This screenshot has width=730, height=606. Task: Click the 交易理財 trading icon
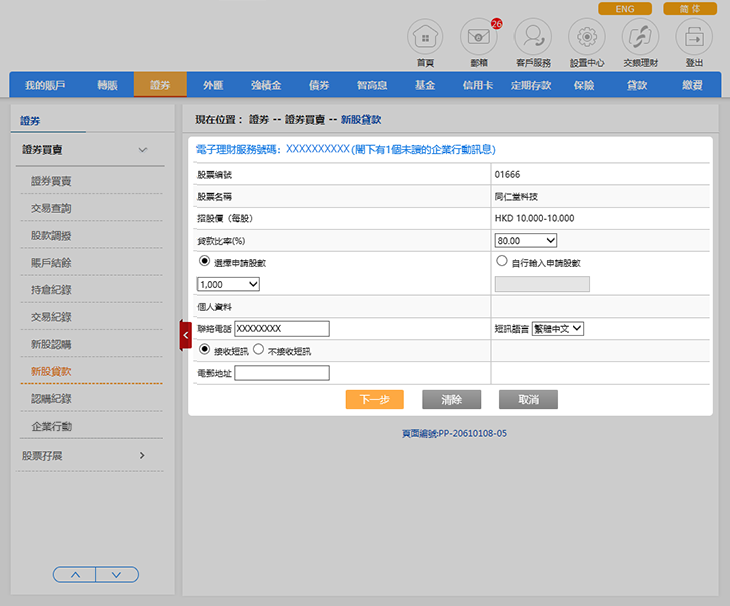(x=640, y=38)
